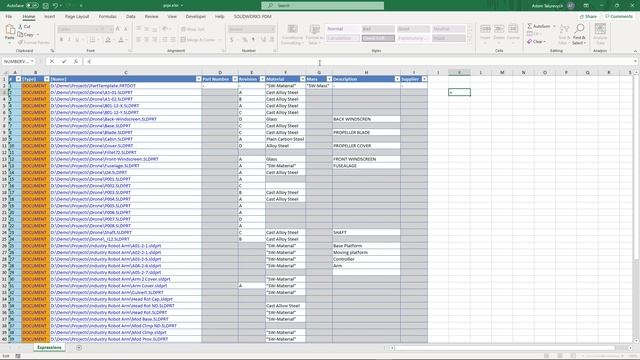640x360 pixels.
Task: Click the Percent Style icon
Action: coord(244,40)
